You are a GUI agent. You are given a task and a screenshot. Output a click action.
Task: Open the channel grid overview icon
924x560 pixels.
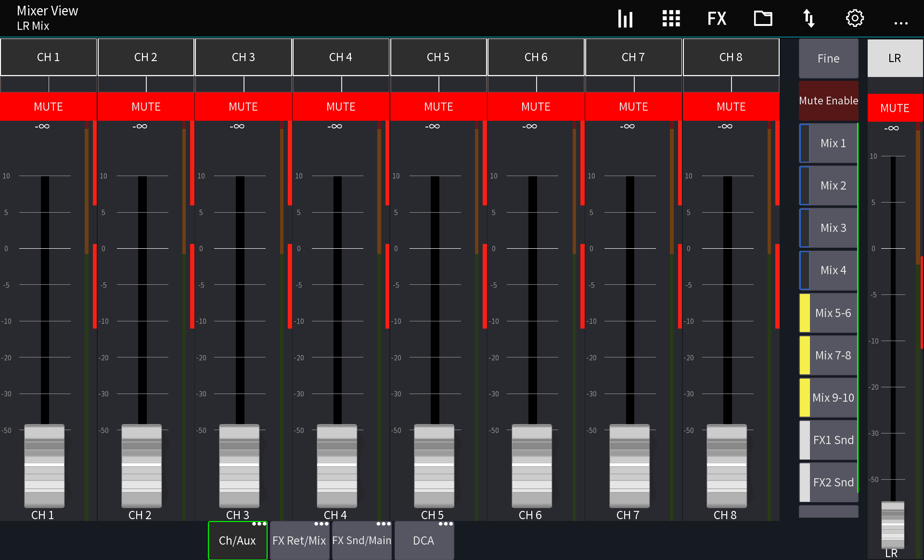pos(671,18)
